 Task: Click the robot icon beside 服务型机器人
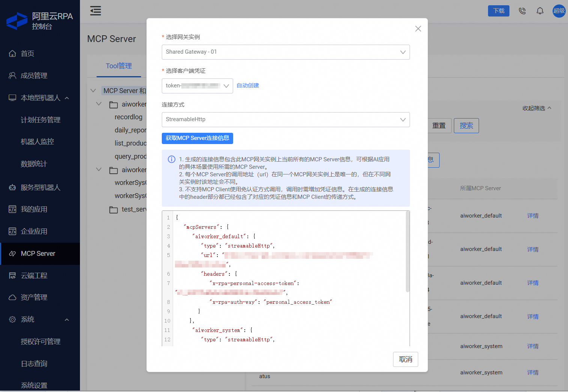pos(12,188)
